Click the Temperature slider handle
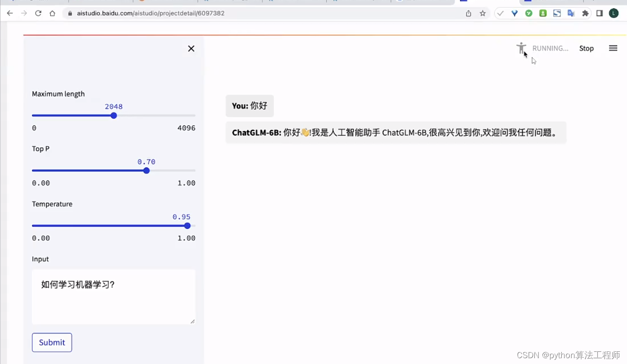This screenshot has height=364, width=627. (x=188, y=226)
